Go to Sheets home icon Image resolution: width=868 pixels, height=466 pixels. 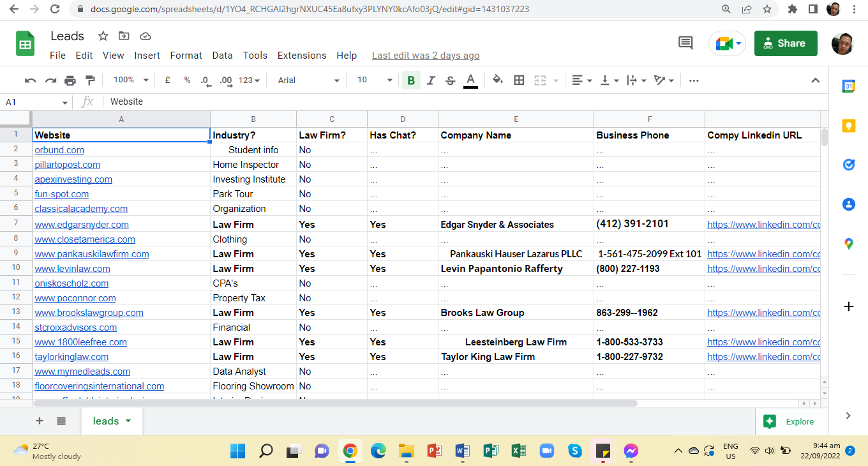26,44
